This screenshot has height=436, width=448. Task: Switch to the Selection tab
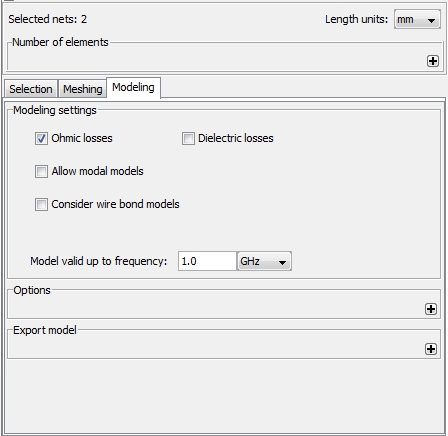point(31,89)
